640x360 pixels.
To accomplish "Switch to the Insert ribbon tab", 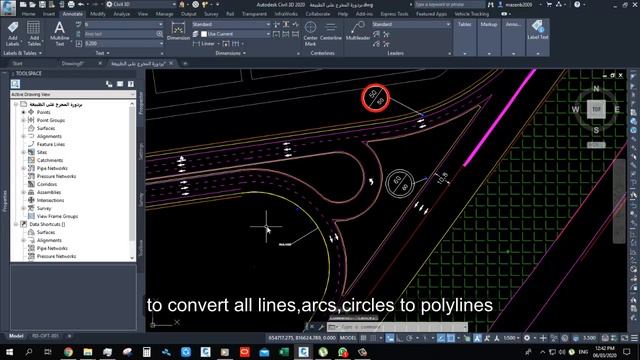I will (x=49, y=14).
